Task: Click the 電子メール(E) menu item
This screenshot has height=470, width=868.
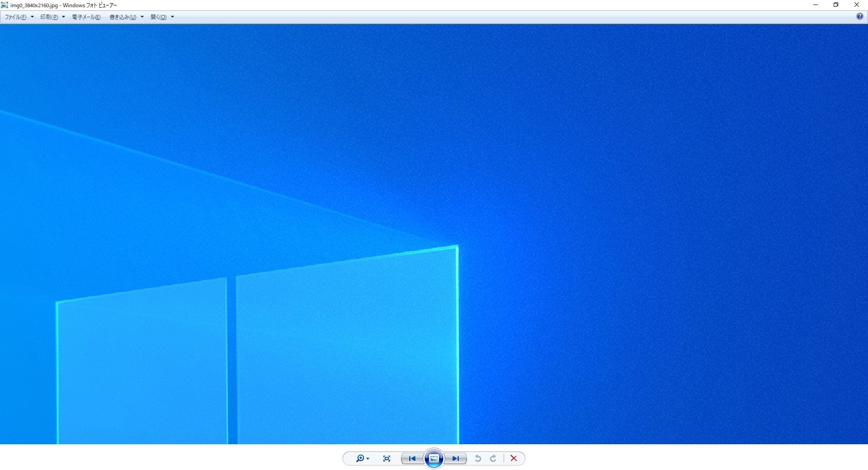Action: click(x=86, y=17)
